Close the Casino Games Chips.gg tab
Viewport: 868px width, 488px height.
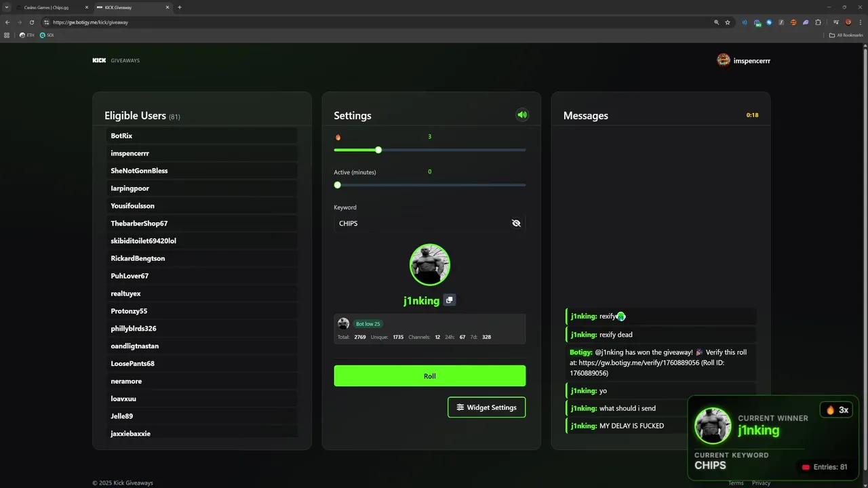[87, 7]
